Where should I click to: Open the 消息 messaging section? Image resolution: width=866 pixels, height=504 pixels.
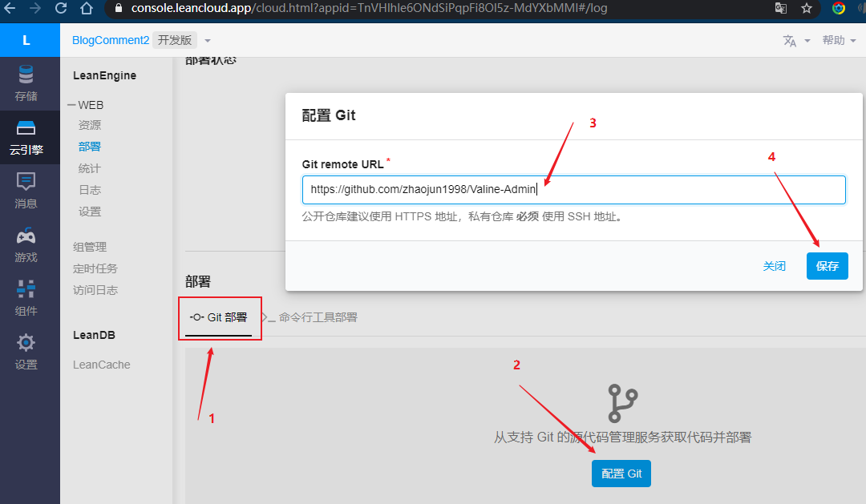26,191
